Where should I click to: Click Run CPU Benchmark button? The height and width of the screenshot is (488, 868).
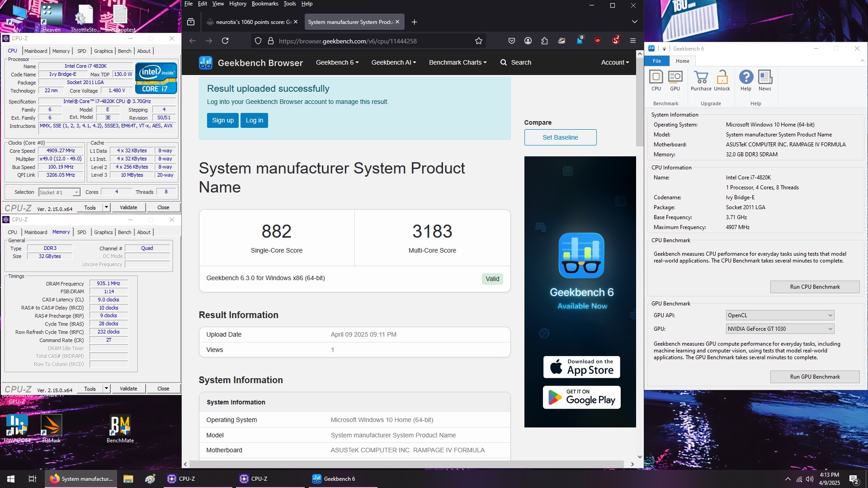[x=815, y=287]
